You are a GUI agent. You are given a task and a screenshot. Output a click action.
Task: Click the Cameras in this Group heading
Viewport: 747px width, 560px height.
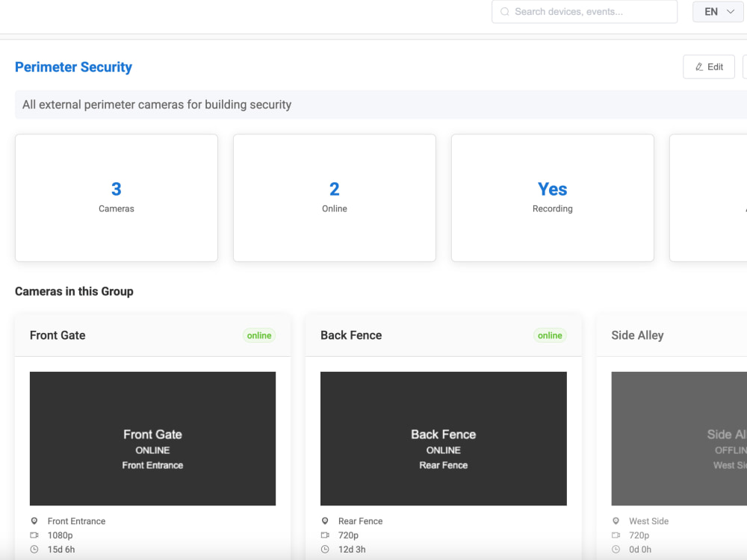(74, 291)
